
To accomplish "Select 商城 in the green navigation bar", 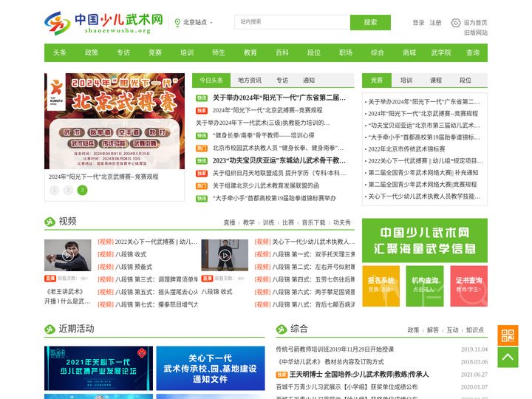I will (x=409, y=52).
